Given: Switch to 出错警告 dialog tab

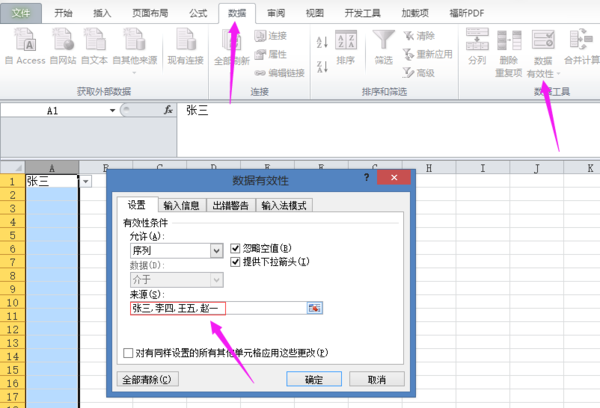Looking at the screenshot, I should tap(231, 206).
